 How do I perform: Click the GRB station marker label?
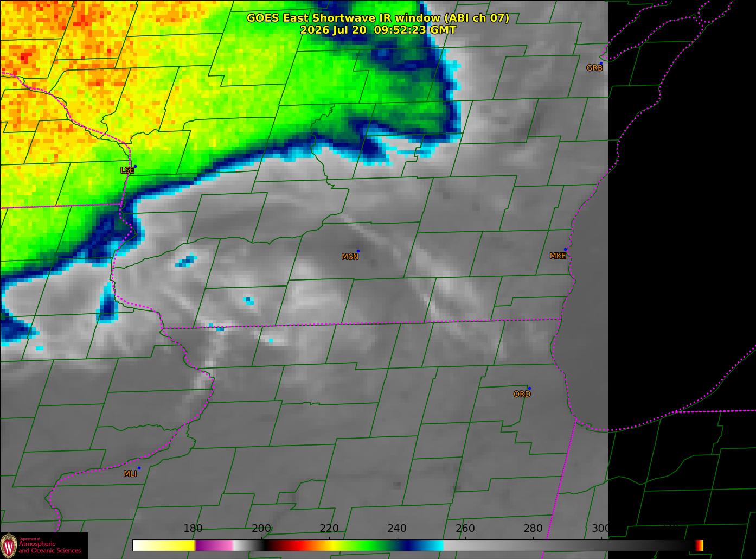(x=594, y=68)
